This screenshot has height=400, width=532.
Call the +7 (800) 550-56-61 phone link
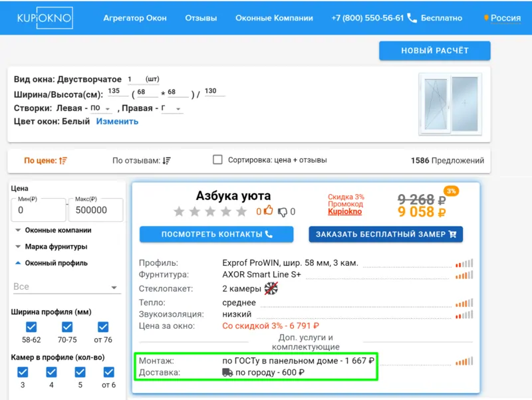click(x=368, y=18)
